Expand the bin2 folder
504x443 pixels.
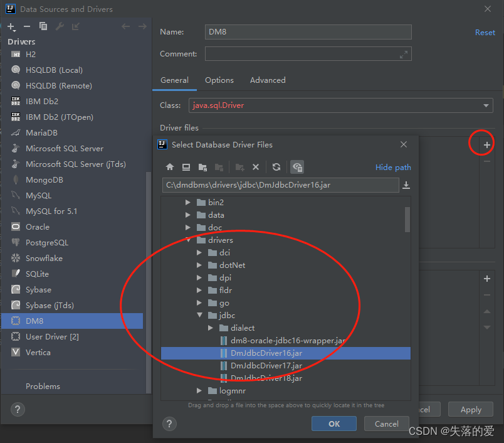coord(188,202)
